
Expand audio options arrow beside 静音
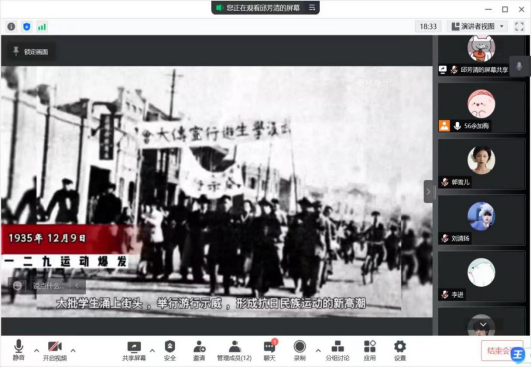click(x=36, y=350)
